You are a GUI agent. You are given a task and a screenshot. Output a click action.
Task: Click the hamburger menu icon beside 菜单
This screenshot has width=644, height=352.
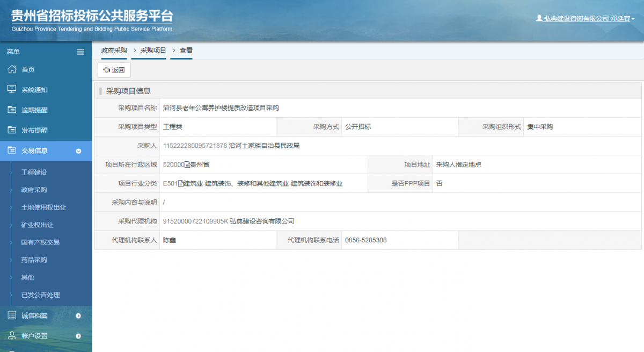tap(80, 52)
